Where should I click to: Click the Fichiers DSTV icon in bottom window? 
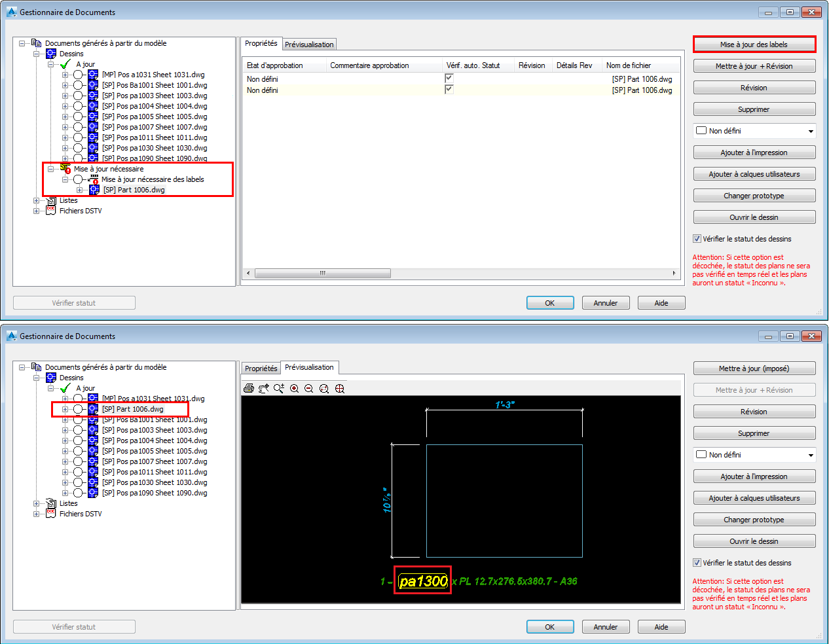[51, 514]
